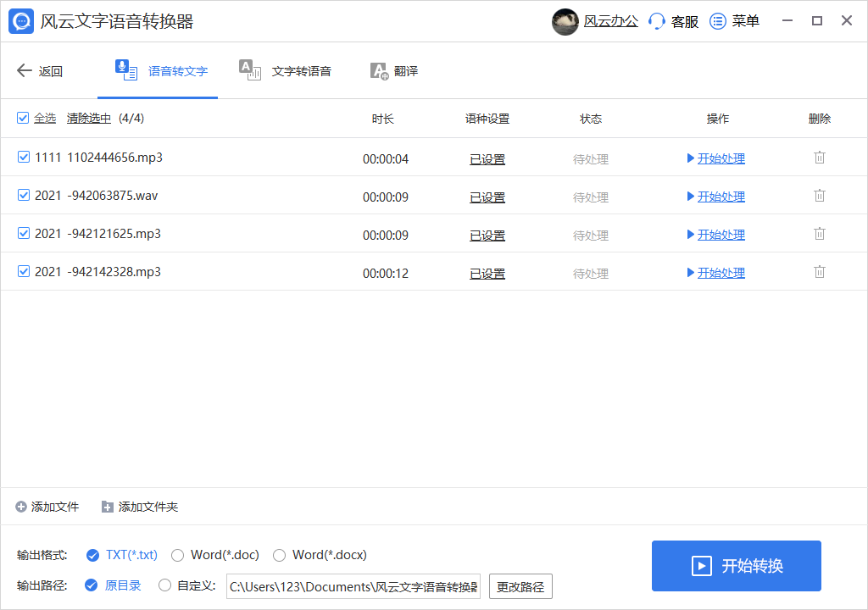Image resolution: width=868 pixels, height=610 pixels.
Task: Open 已设置 for 2021 -942142328.mp3
Action: pyautogui.click(x=487, y=274)
